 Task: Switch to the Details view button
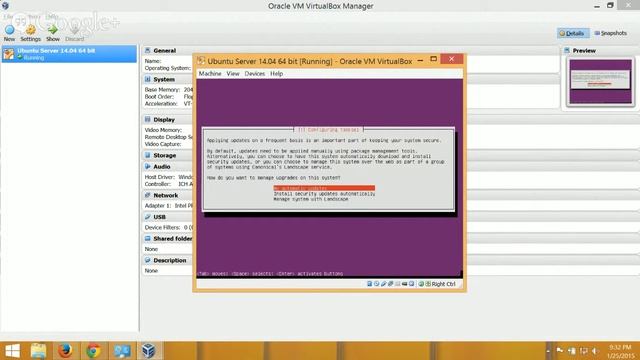pyautogui.click(x=573, y=33)
